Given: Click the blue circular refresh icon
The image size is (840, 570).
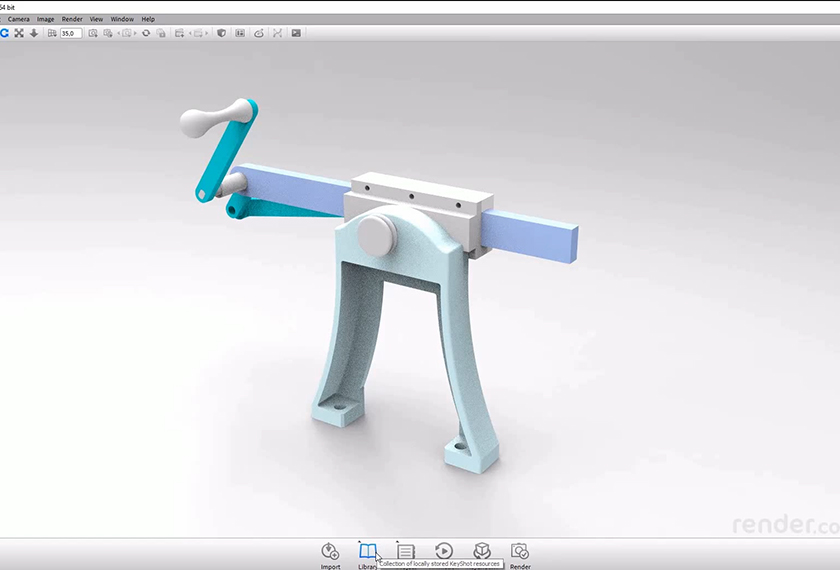Looking at the screenshot, I should [x=4, y=33].
